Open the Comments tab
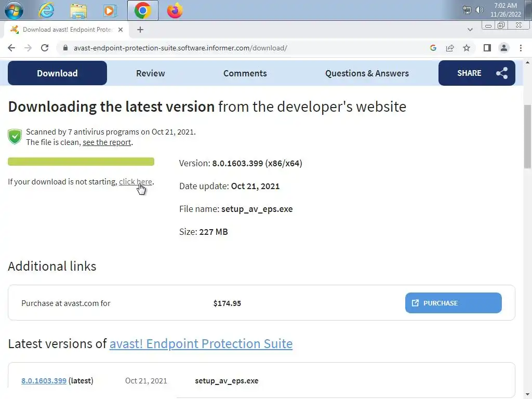 click(x=245, y=73)
